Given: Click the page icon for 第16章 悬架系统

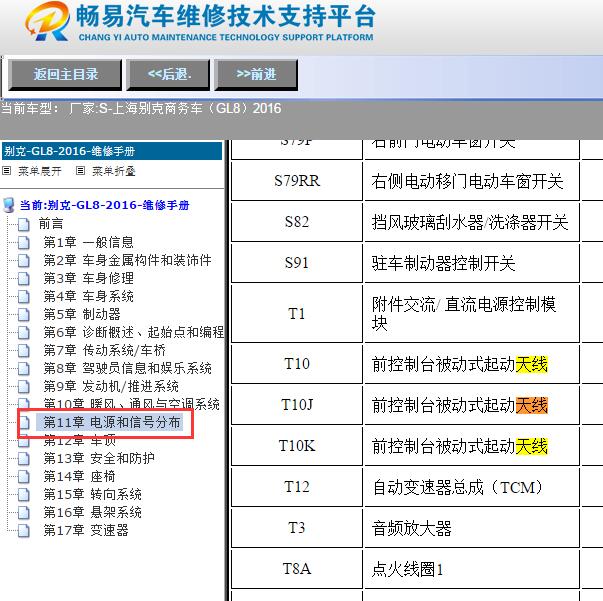Looking at the screenshot, I should click(23, 513).
